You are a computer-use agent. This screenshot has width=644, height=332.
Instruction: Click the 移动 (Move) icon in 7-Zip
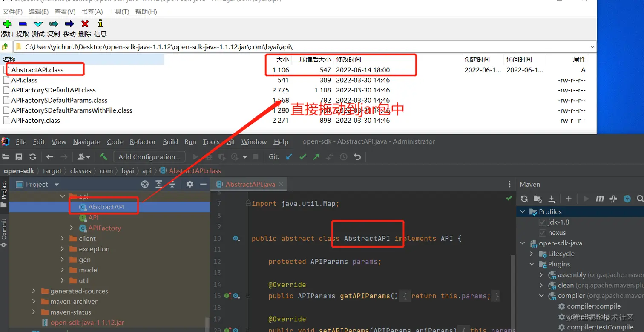(x=69, y=24)
